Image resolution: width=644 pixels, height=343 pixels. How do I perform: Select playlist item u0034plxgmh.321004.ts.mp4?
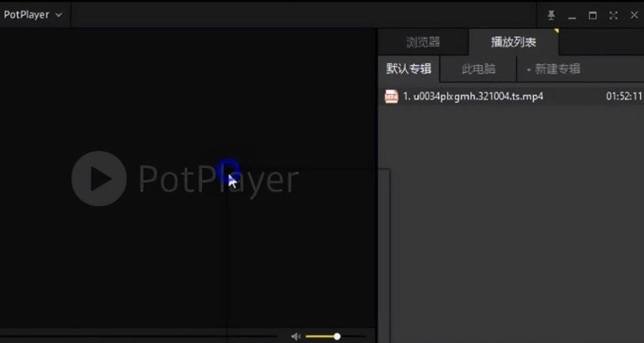coord(511,96)
